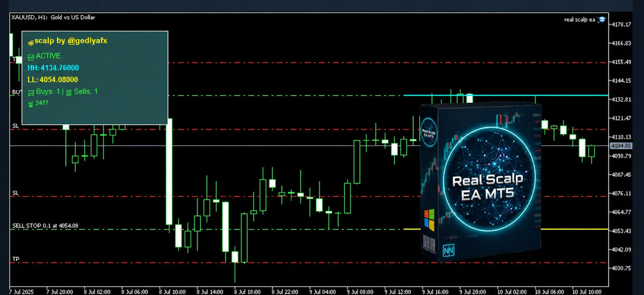This screenshot has height=295, width=644.
Task: Click the cart icon before Buys
Action: pos(31,92)
